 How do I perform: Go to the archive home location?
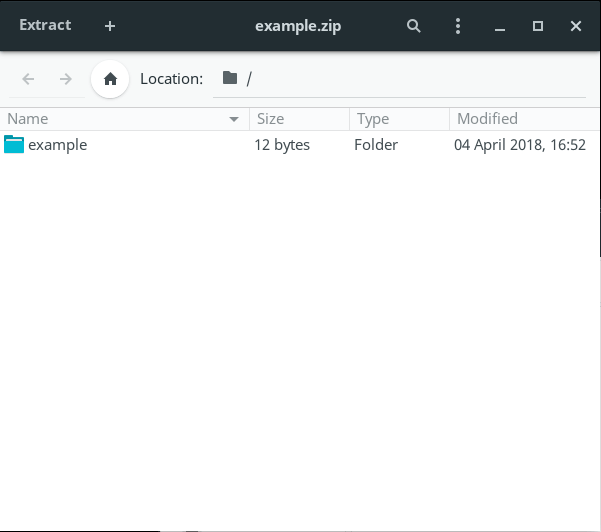(110, 79)
